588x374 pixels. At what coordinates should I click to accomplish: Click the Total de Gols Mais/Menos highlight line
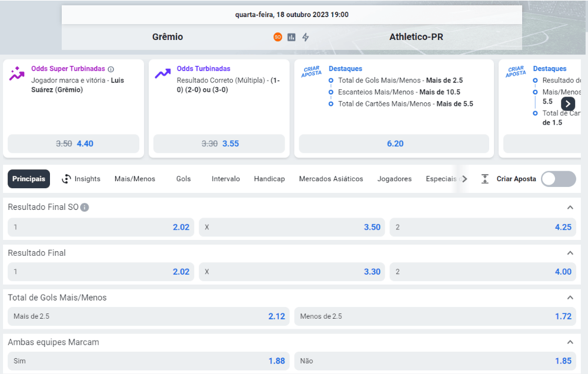400,81
